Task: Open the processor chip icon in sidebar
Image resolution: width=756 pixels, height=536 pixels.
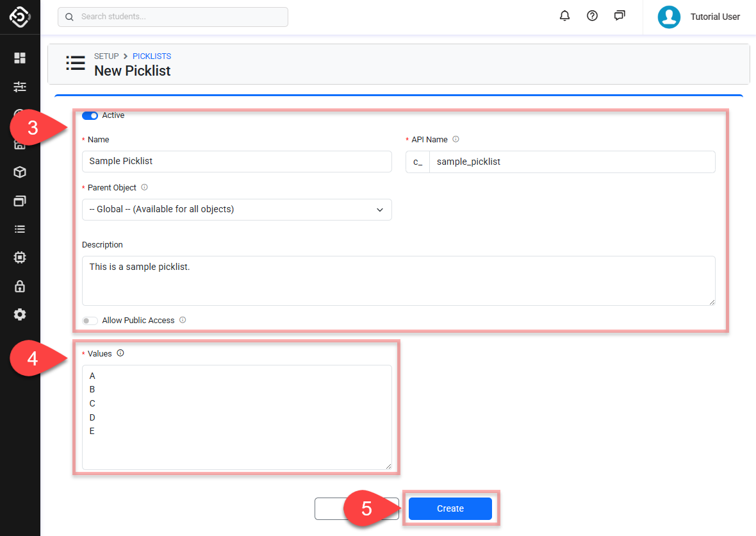Action: click(20, 257)
